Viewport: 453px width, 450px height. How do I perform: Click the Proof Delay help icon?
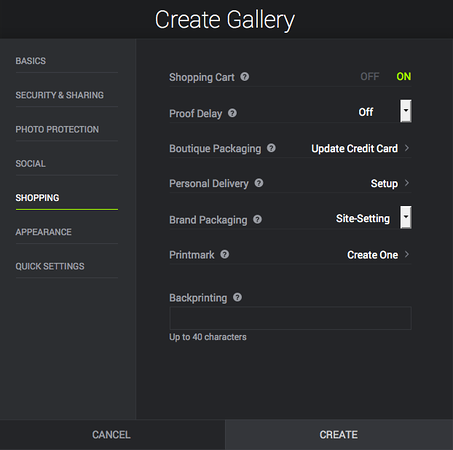pyautogui.click(x=232, y=113)
